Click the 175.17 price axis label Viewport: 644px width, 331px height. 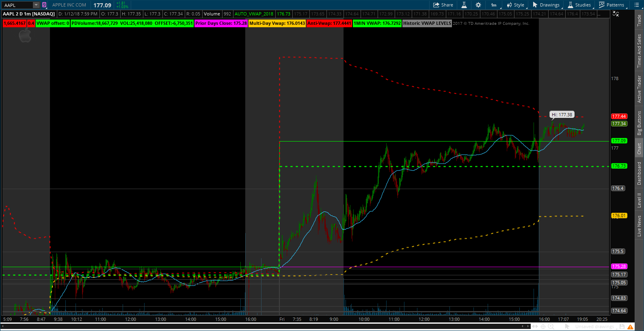coord(619,274)
